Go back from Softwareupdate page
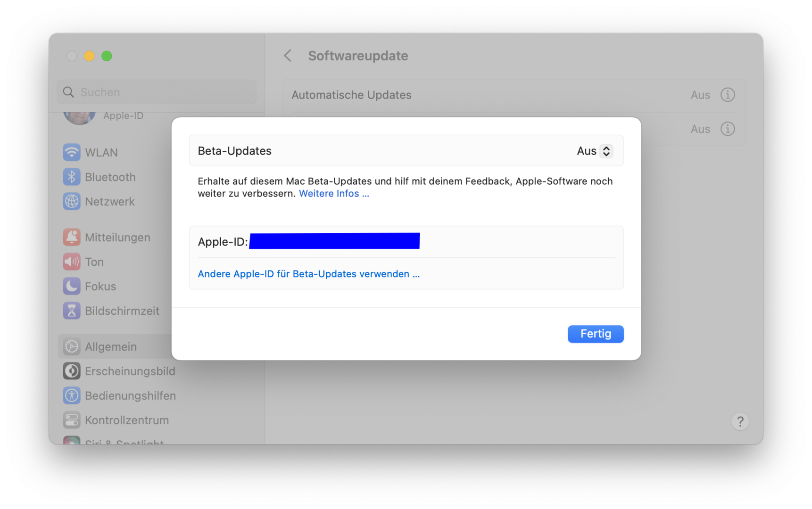The image size is (812, 509). (288, 56)
